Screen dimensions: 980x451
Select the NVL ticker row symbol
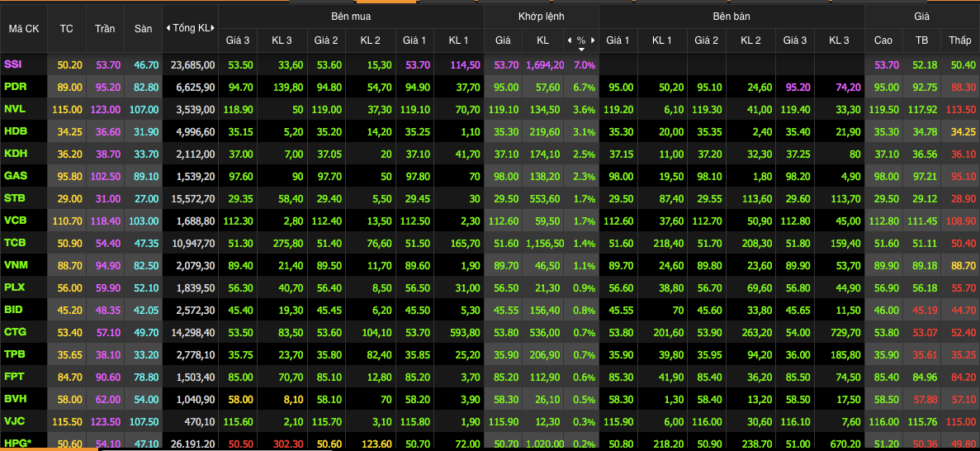[x=15, y=109]
